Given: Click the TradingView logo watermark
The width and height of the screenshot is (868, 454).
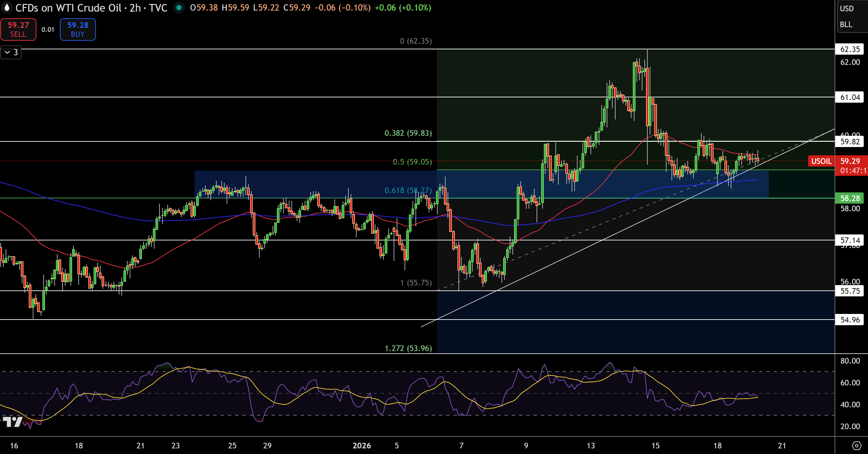Looking at the screenshot, I should click(x=13, y=422).
